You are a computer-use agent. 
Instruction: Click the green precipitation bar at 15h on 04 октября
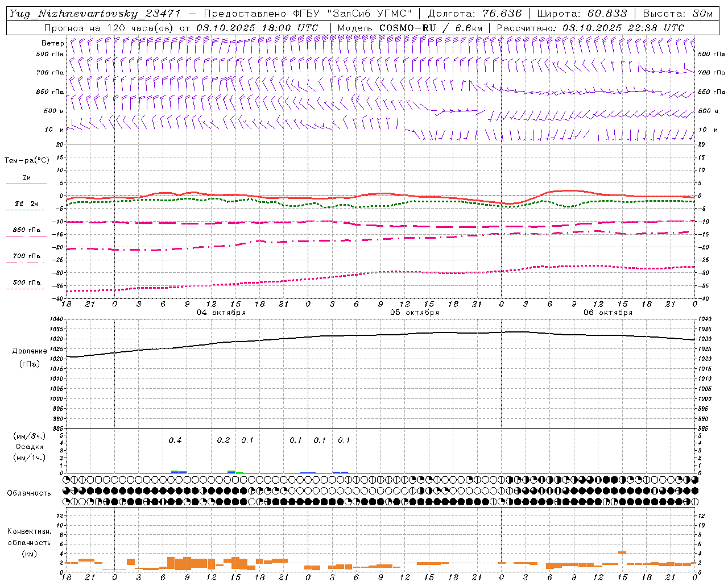point(231,471)
